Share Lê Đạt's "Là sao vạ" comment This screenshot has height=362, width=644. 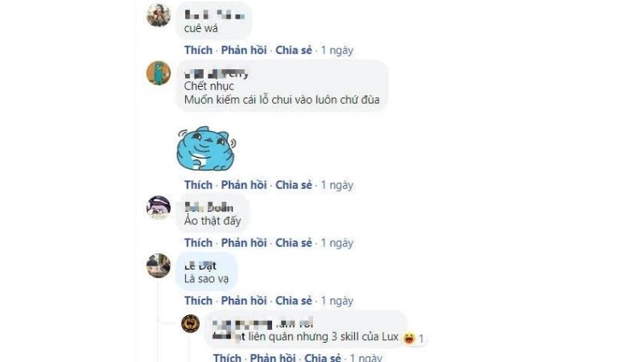tap(294, 301)
